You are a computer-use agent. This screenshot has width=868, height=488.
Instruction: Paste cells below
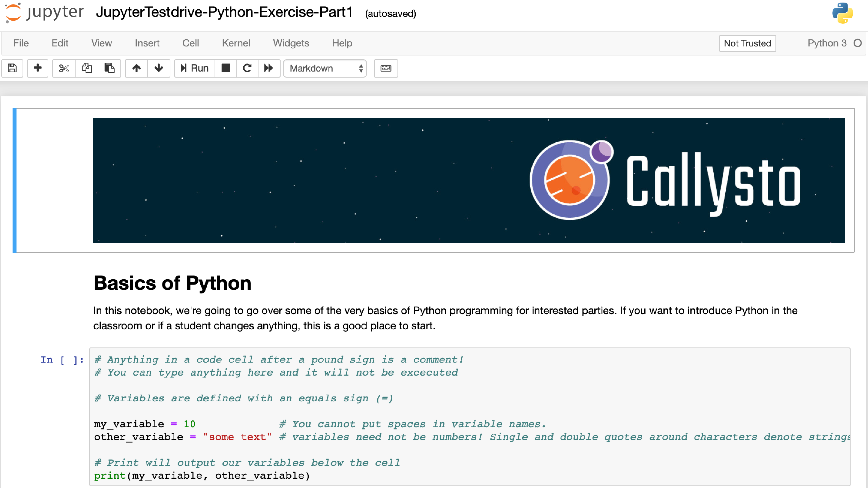[x=109, y=68]
